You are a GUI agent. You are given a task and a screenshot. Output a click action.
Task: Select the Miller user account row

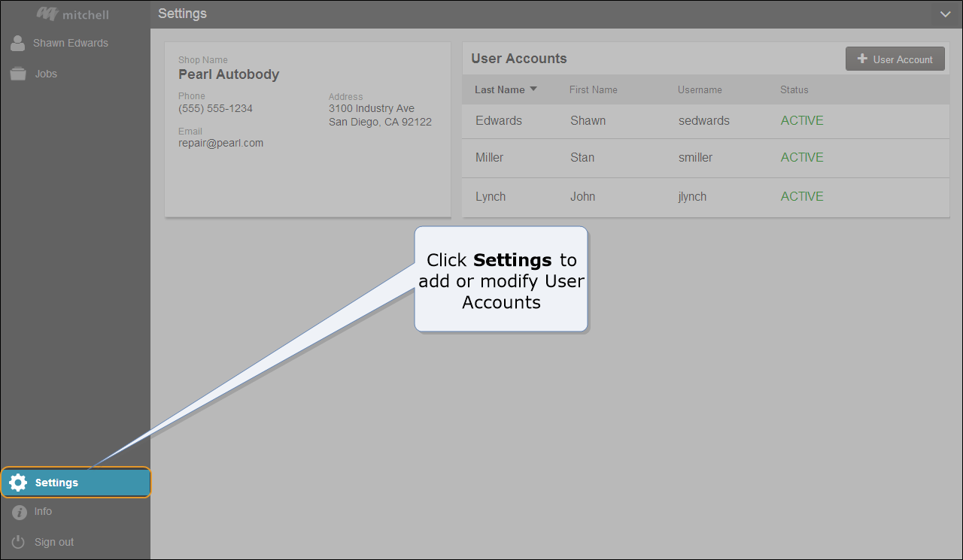point(489,157)
